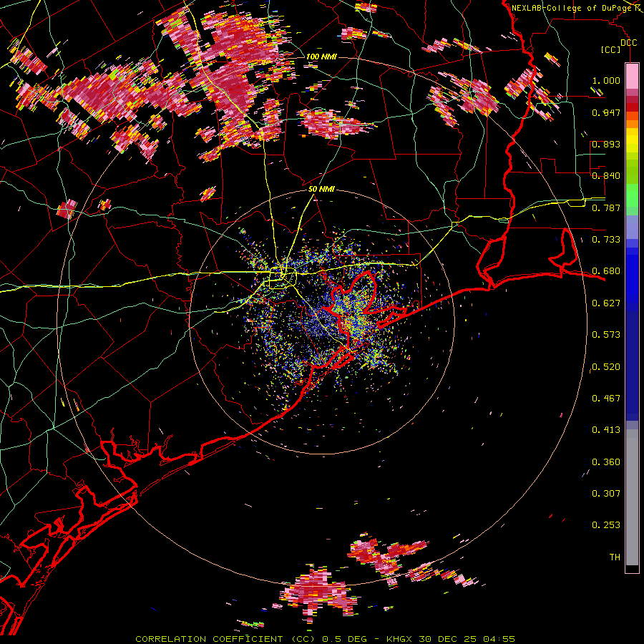The width and height of the screenshot is (644, 644).
Task: Pick the yellow color bar segment
Action: [632, 141]
